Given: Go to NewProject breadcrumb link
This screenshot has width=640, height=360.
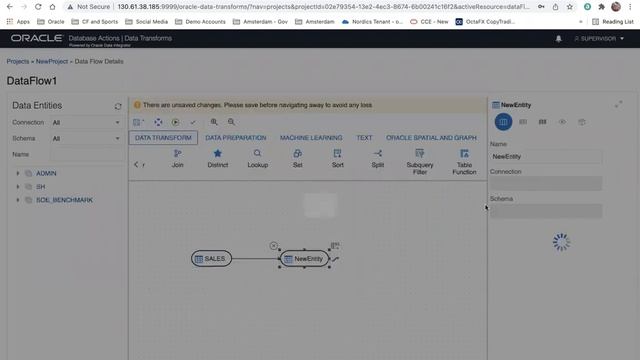Looking at the screenshot, I should tap(52, 61).
